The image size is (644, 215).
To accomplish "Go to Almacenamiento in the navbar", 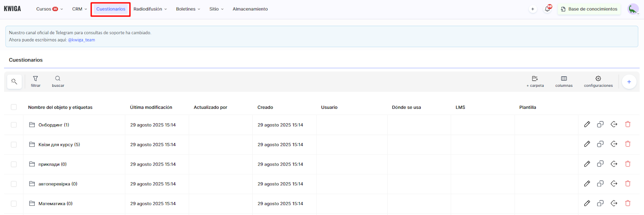I will [x=250, y=9].
